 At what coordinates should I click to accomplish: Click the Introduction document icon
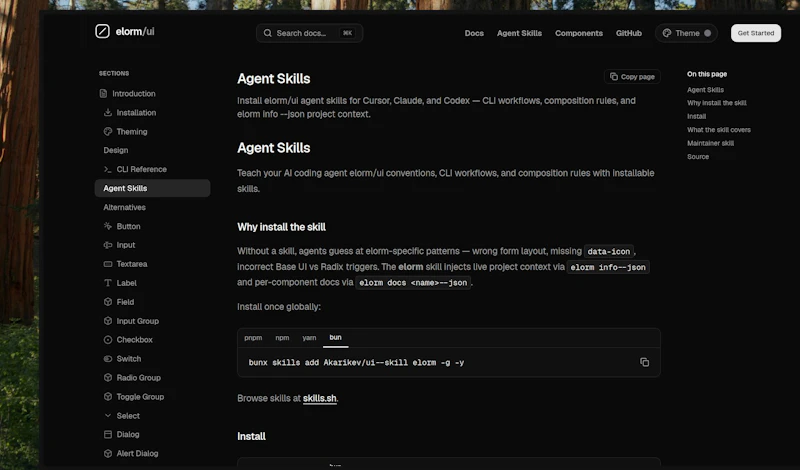[103, 93]
